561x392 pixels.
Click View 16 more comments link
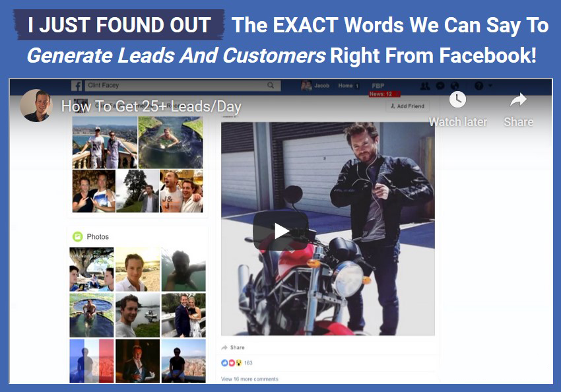point(249,379)
